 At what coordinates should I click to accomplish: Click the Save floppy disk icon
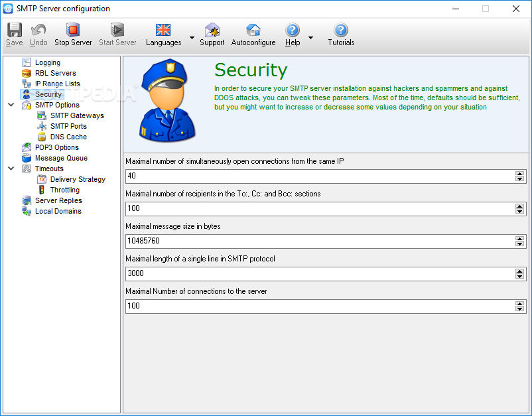(15, 30)
